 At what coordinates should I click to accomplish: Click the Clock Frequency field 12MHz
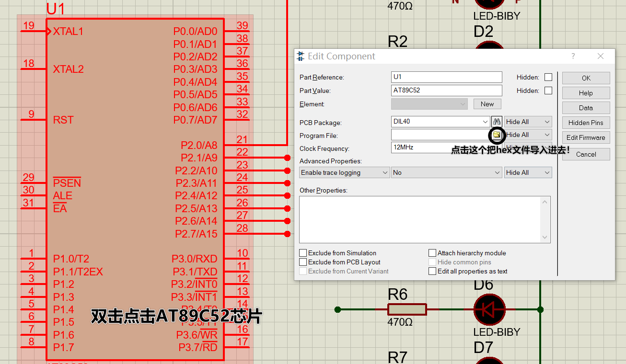(x=446, y=148)
